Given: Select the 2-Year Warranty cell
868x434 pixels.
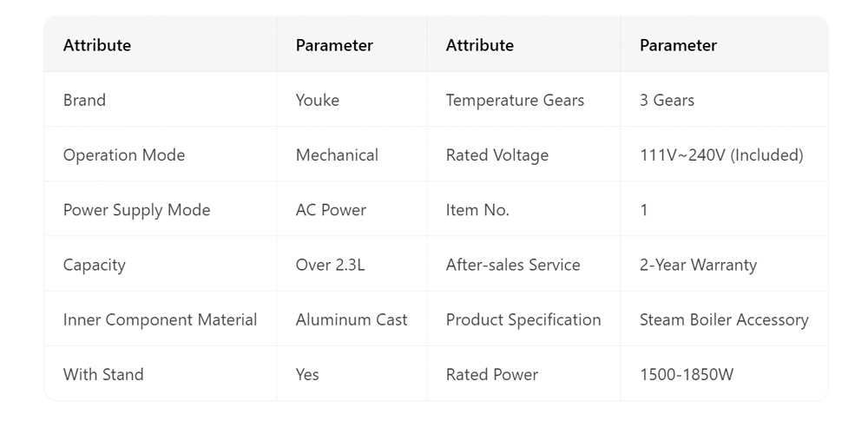Looking at the screenshot, I should [698, 265].
